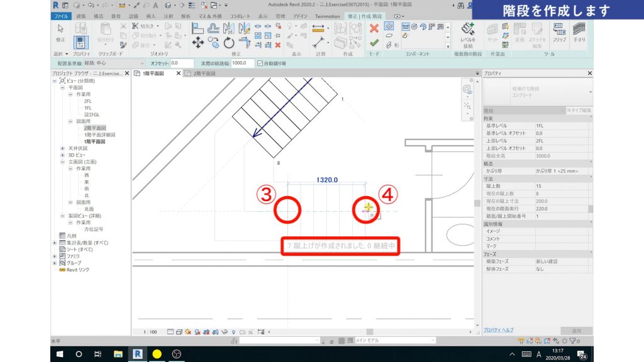Viewport: 644px width, 362px height.
Task: Open File Explorer from the Windows taskbar
Action: (117, 354)
